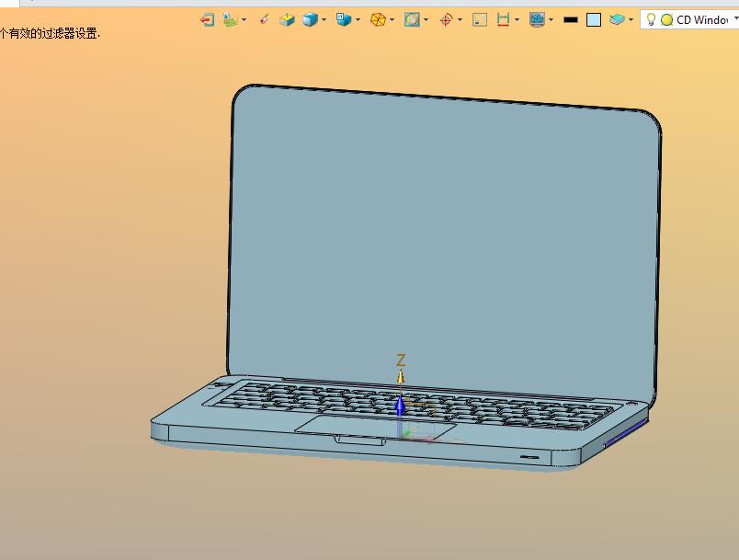Click the light blue fill color swatch
This screenshot has width=739, height=560.
point(594,20)
